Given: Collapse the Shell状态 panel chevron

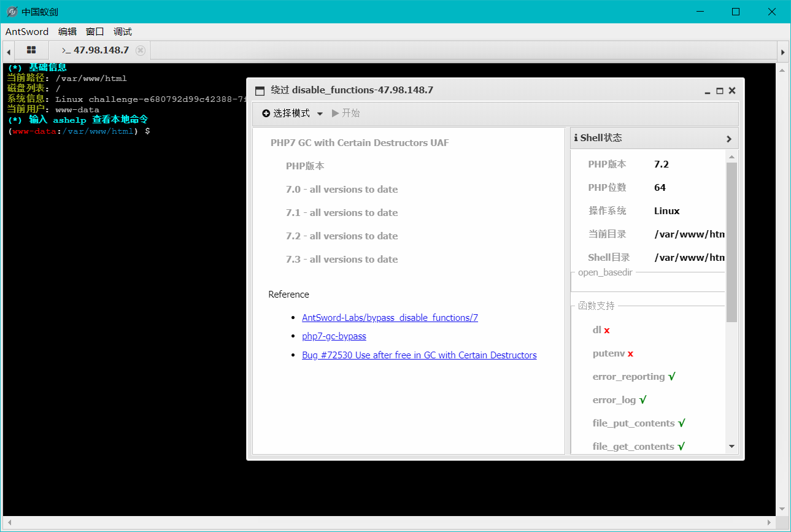Looking at the screenshot, I should pos(729,139).
